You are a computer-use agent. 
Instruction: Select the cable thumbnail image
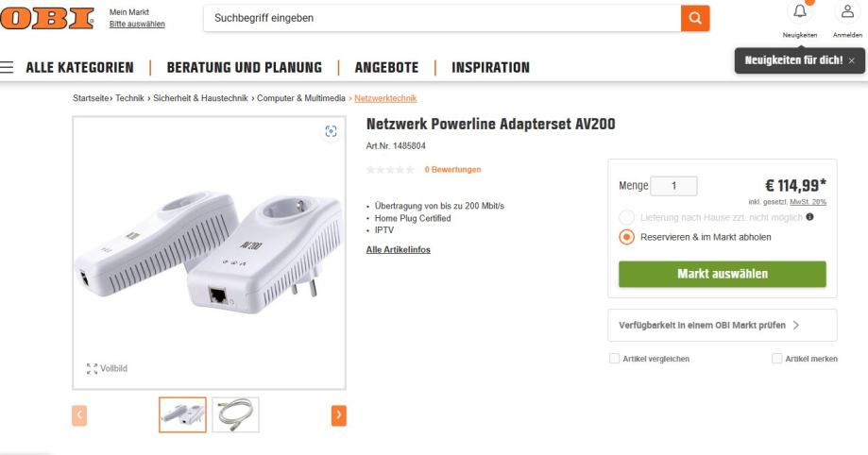coord(235,413)
